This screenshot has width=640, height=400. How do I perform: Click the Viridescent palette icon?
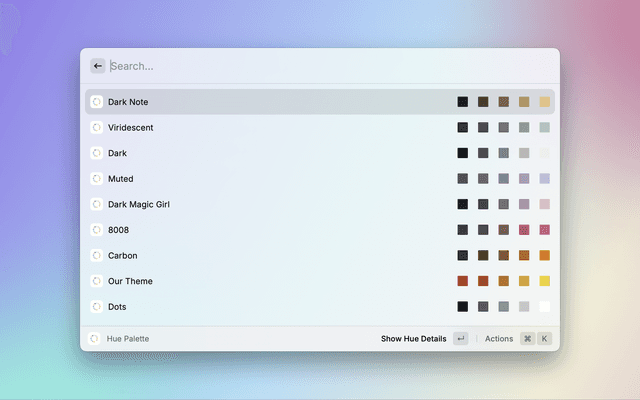tap(96, 128)
